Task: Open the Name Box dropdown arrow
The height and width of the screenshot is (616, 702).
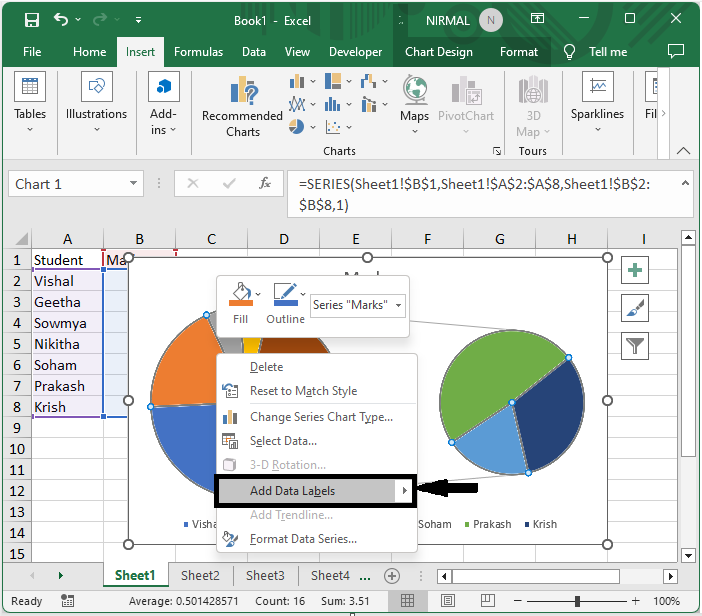Action: [x=134, y=184]
